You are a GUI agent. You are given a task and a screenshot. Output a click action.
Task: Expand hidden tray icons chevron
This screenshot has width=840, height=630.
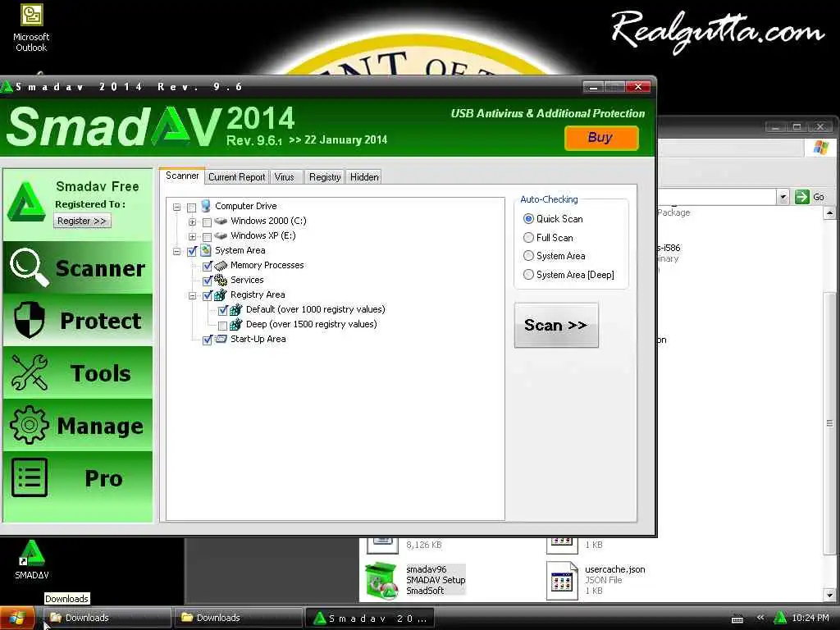[760, 618]
